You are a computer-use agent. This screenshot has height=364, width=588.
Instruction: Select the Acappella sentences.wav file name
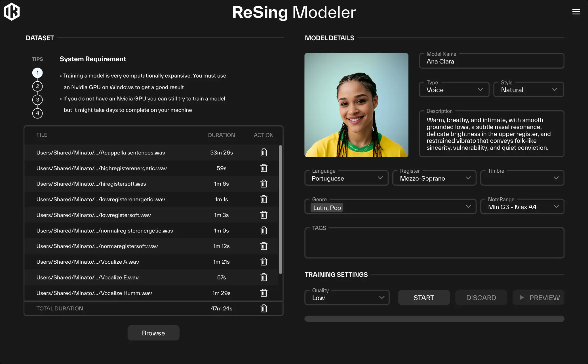101,153
